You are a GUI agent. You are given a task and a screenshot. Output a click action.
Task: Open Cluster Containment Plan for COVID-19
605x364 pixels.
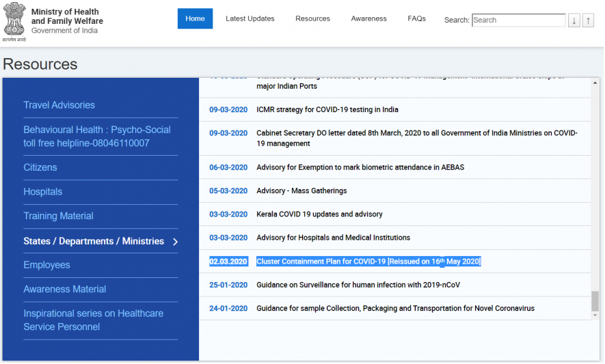[x=368, y=262]
